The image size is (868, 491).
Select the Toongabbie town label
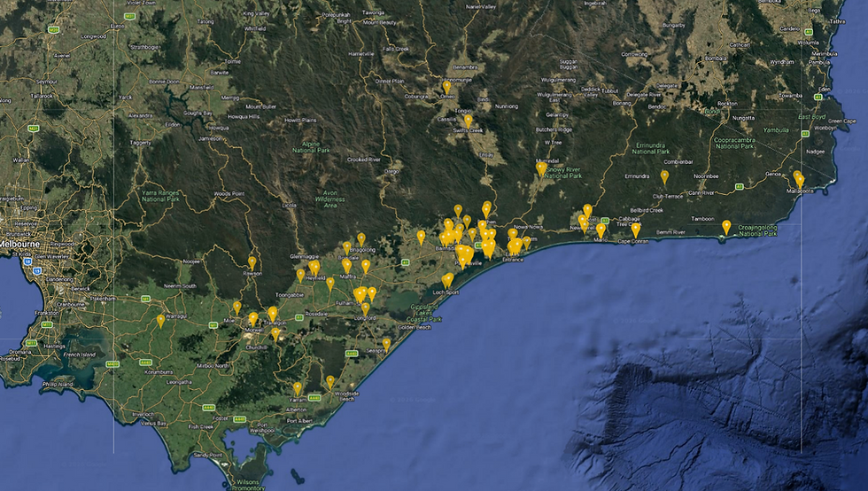coord(289,295)
